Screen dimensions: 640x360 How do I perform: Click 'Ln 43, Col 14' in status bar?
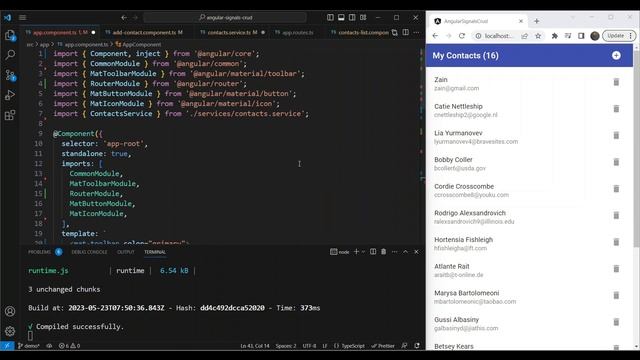pyautogui.click(x=255, y=346)
